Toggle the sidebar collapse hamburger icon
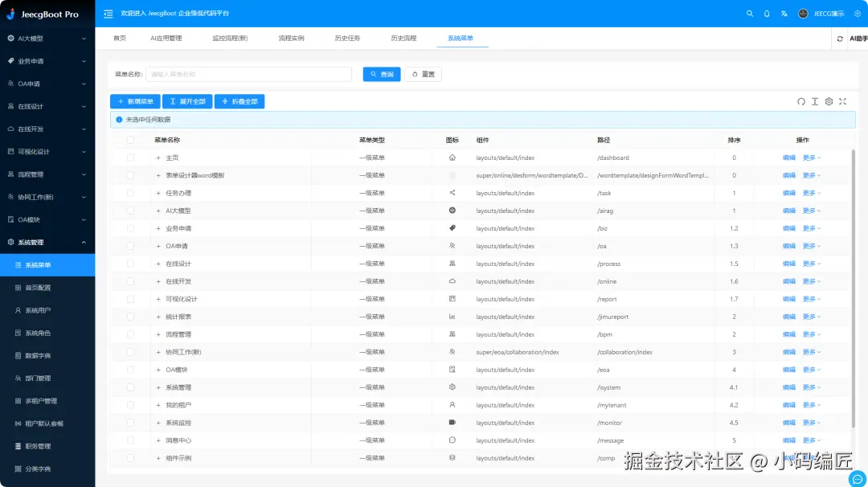 pyautogui.click(x=108, y=14)
